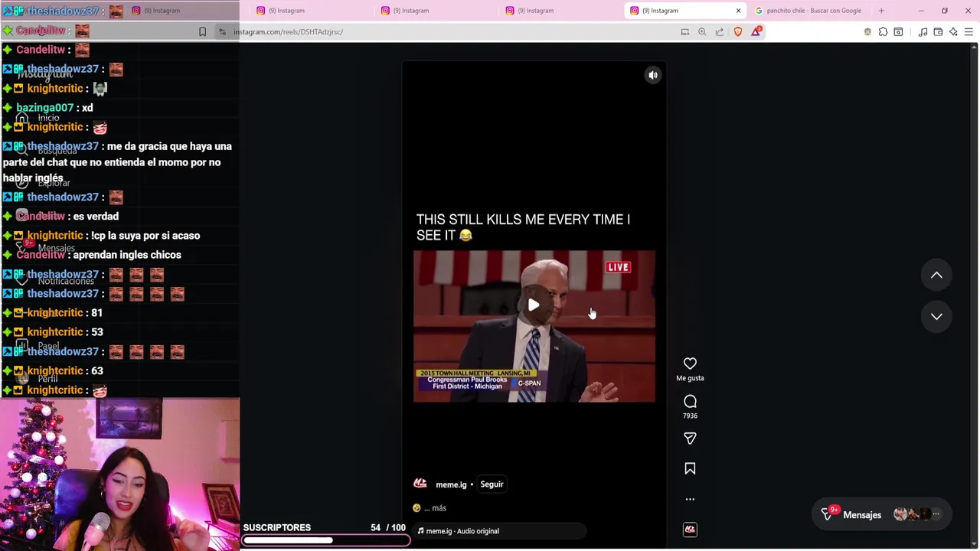The image size is (980, 551).
Task: Click the 54 / 100 subscriber count
Action: click(x=388, y=527)
